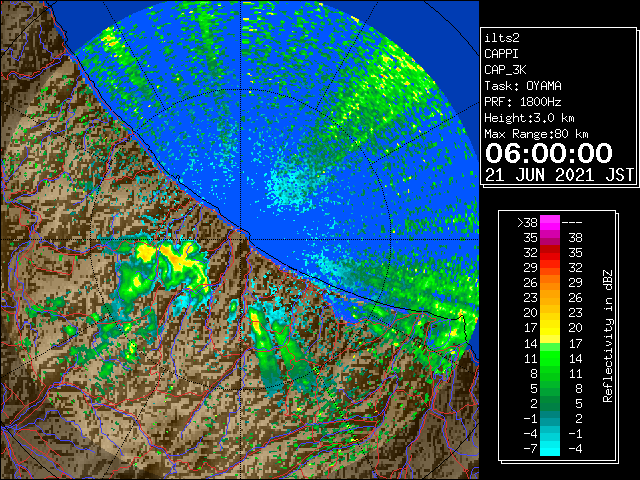The width and height of the screenshot is (640, 480).
Task: Click the magenta >38 dBZ legend swatch
Action: pos(550,222)
